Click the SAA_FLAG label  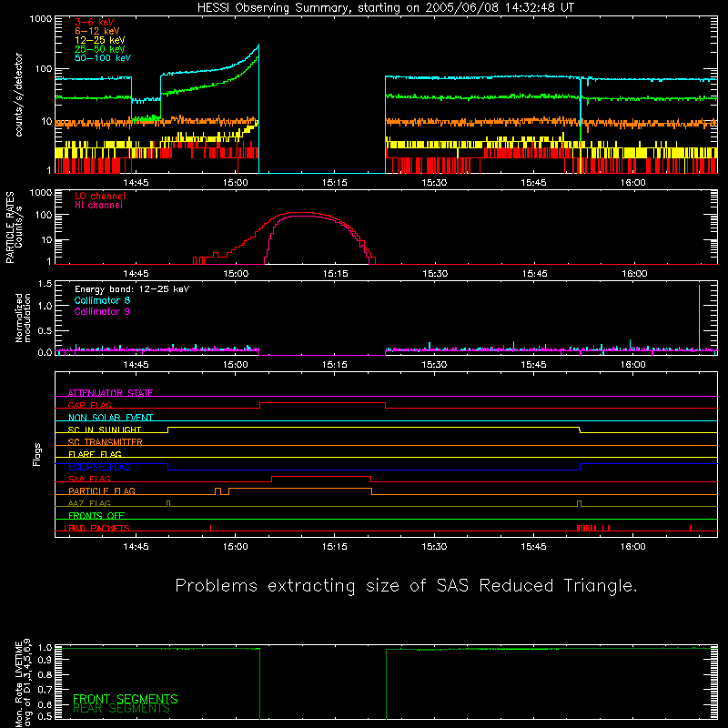point(89,479)
